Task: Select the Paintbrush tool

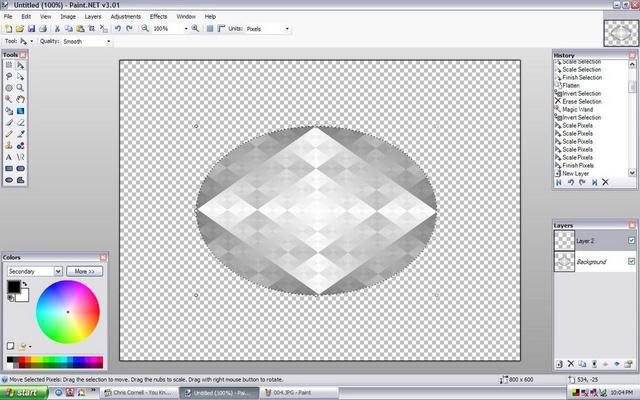Action: [9, 122]
